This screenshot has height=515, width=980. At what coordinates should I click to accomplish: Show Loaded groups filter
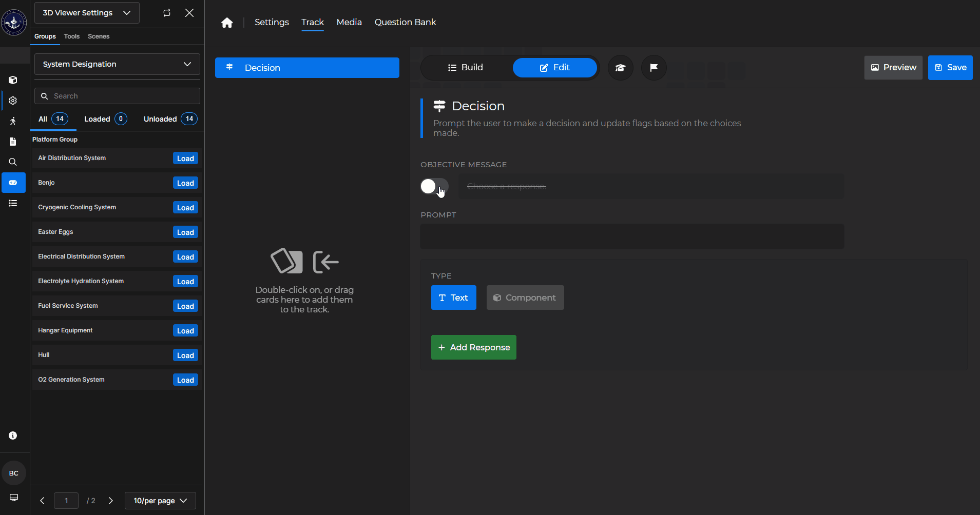pos(105,119)
